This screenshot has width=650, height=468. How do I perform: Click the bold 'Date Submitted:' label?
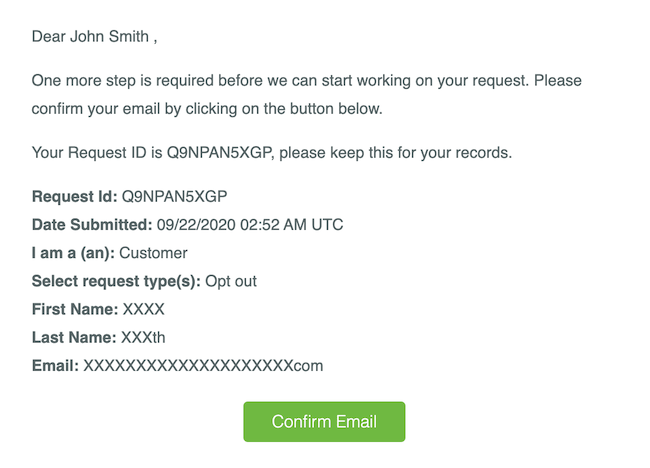92,225
